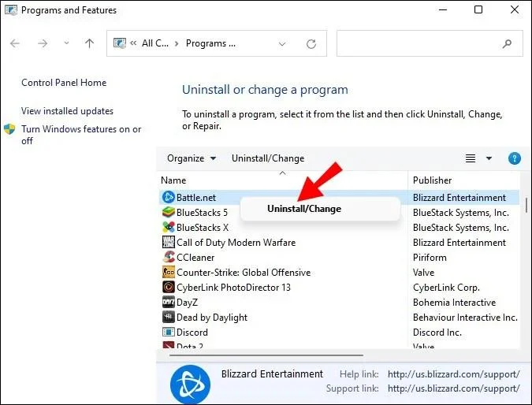Image resolution: width=532 pixels, height=405 pixels.
Task: Select the Dead by Daylight entry
Action: [212, 318]
